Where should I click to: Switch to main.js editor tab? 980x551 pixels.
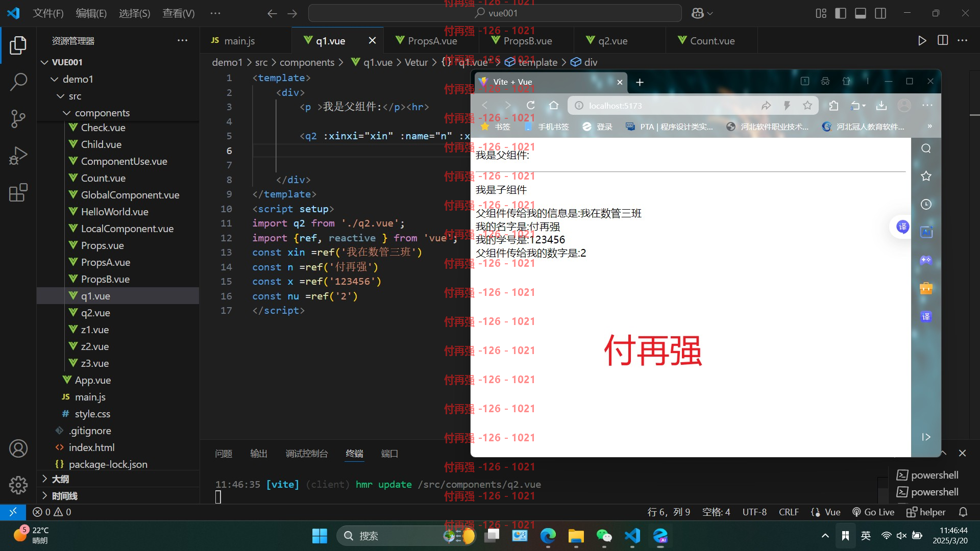pyautogui.click(x=246, y=40)
